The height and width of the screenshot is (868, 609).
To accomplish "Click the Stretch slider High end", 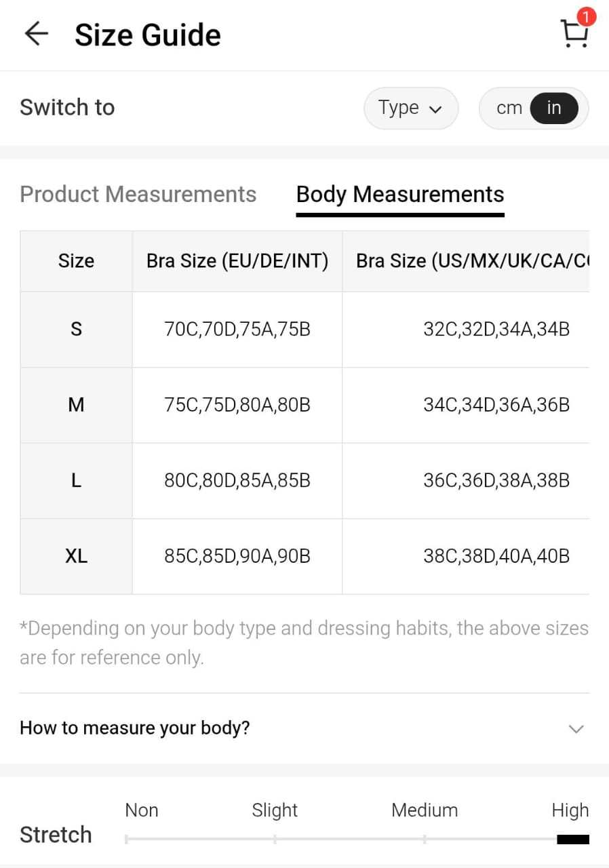I will (x=572, y=840).
